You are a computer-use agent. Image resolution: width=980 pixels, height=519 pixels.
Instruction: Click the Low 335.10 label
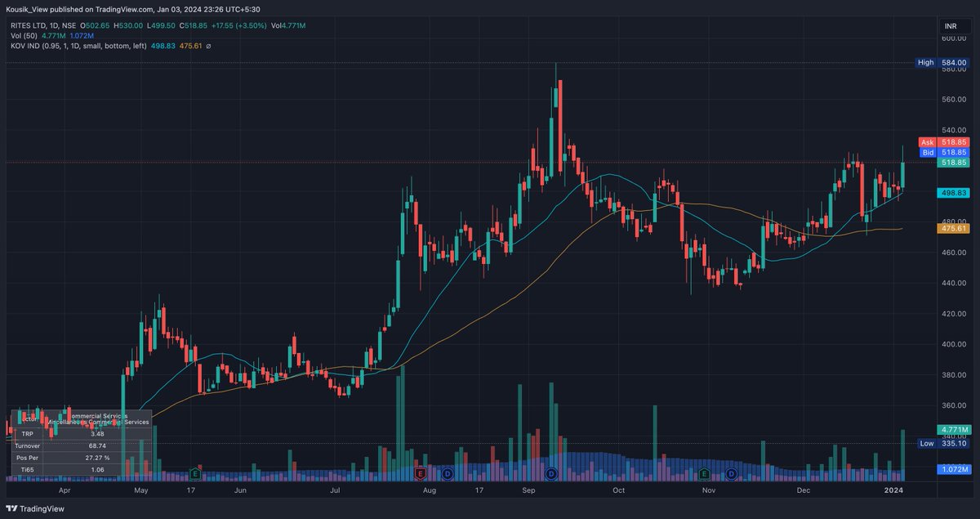(943, 444)
